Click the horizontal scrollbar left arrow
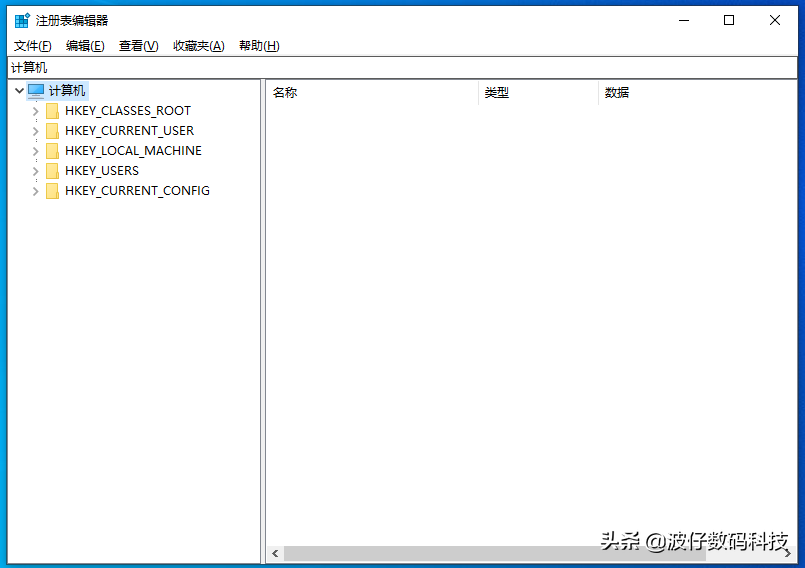Image resolution: width=805 pixels, height=568 pixels. tap(275, 554)
